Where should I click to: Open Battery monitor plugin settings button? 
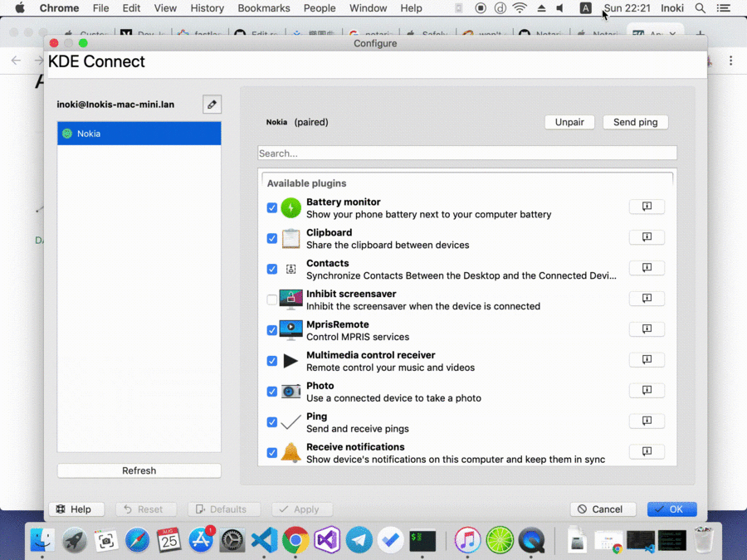(x=647, y=207)
